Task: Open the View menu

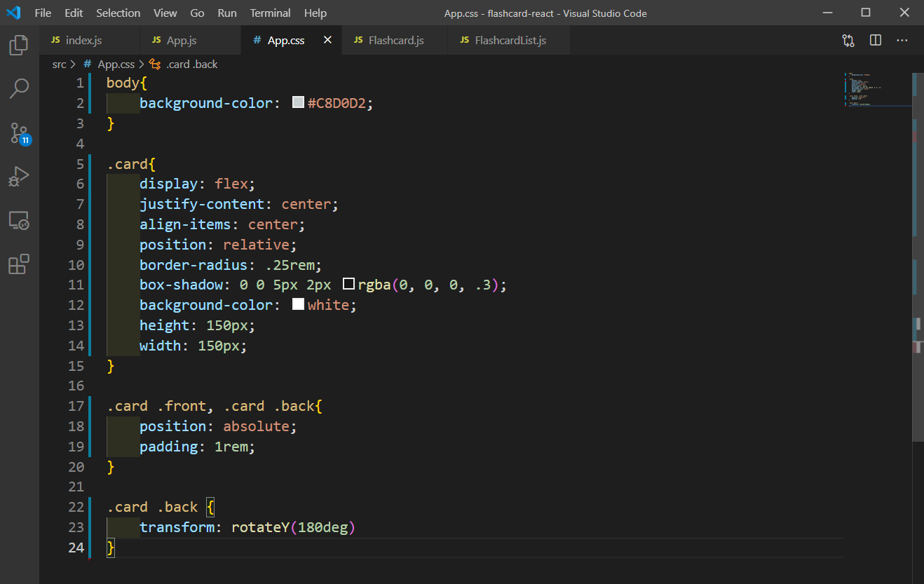Action: (165, 13)
